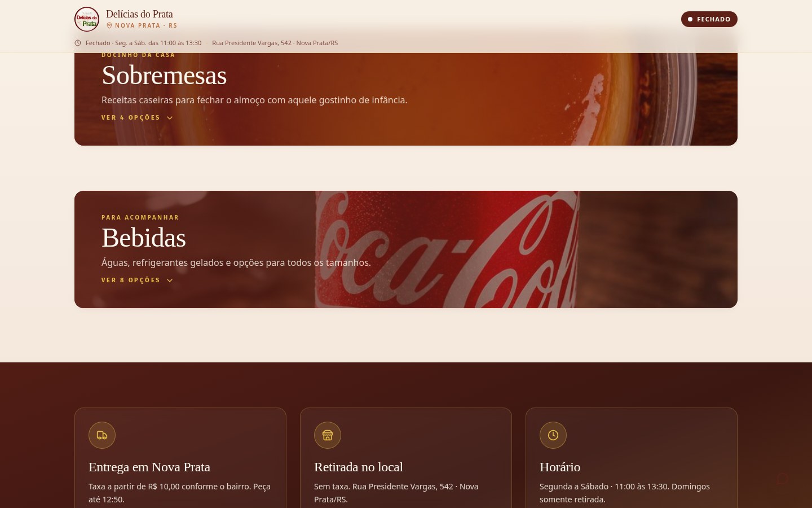The image size is (812, 508).
Task: Click the delivery truck icon on Entrega card
Action: pos(102,435)
